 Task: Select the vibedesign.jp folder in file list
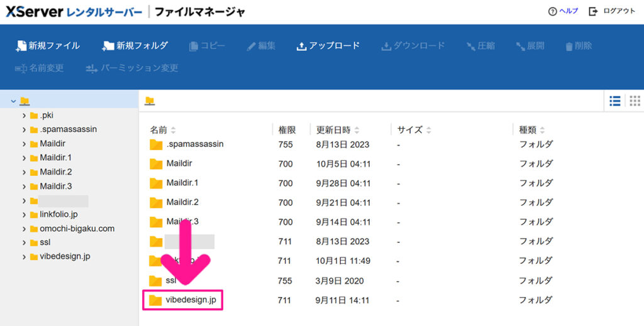pos(191,301)
